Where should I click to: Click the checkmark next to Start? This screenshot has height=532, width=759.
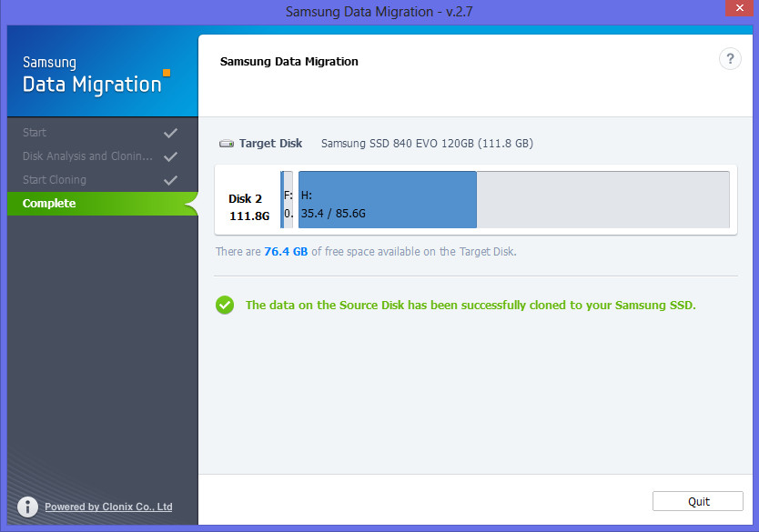[170, 132]
